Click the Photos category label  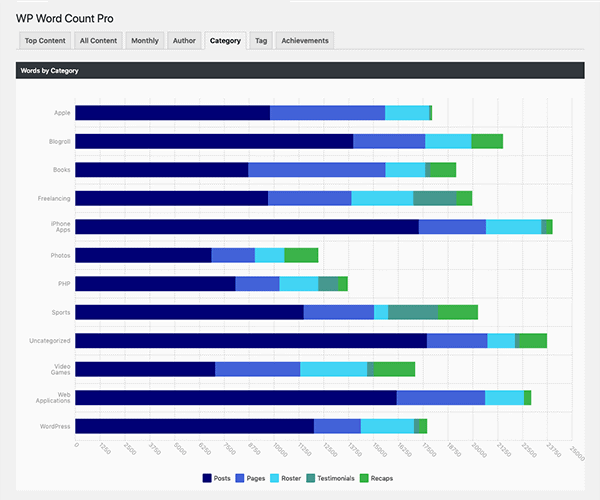[x=60, y=256]
